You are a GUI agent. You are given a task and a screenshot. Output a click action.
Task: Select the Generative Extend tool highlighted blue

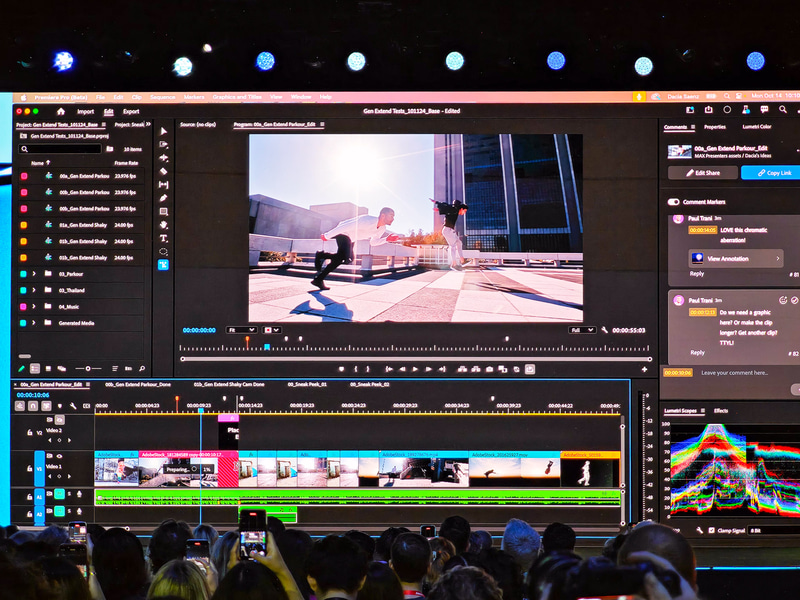[x=163, y=264]
